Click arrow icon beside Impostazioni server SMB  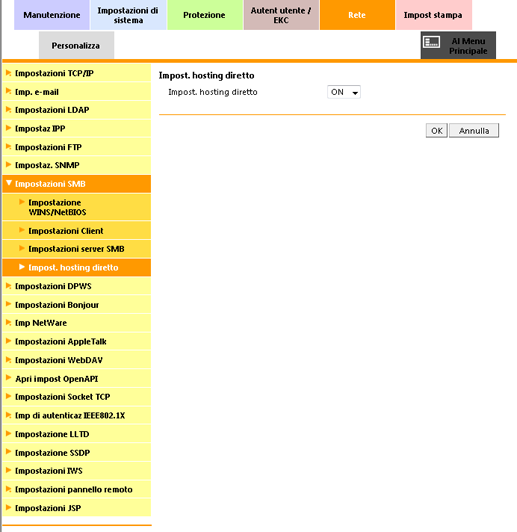pyautogui.click(x=22, y=248)
